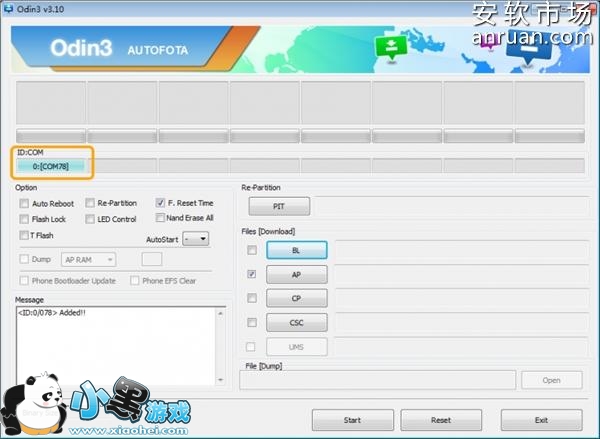This screenshot has height=439, width=600.
Task: Click the CP file path field
Action: tap(462, 298)
